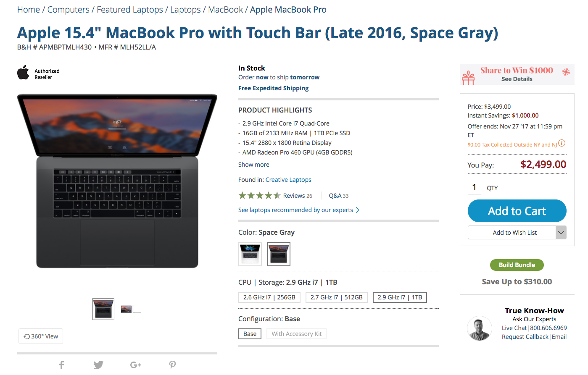
Task: Share the product on Twitter
Action: (98, 365)
